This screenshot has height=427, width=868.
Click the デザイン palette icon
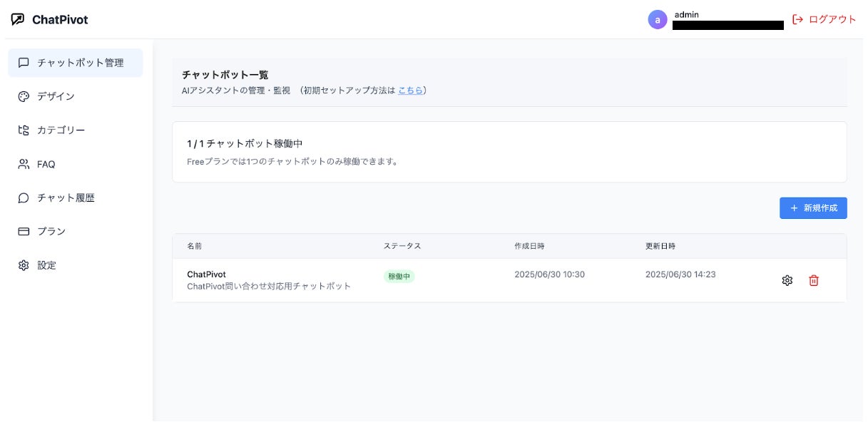(24, 96)
